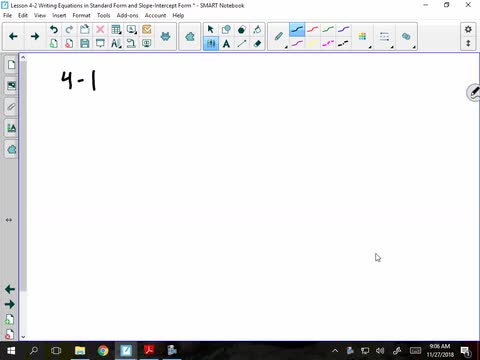Select the arrow pointer tool
The width and height of the screenshot is (480, 360).
coord(211,29)
